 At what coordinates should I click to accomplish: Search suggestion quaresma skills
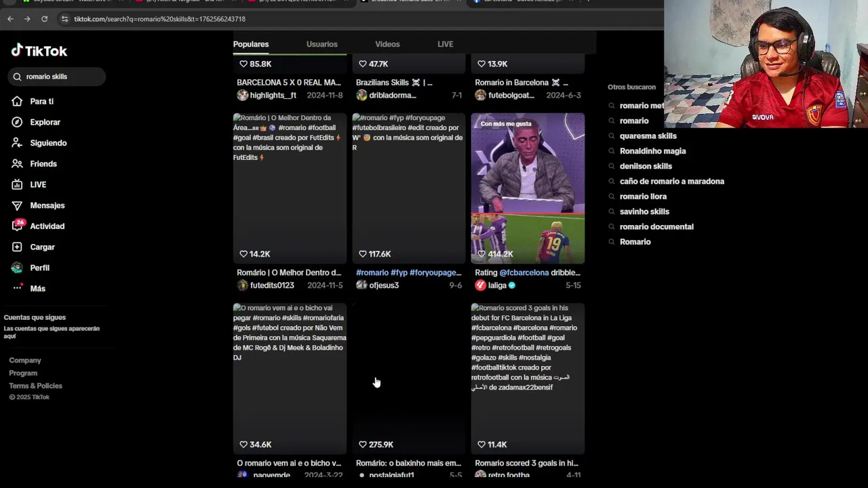(x=648, y=136)
